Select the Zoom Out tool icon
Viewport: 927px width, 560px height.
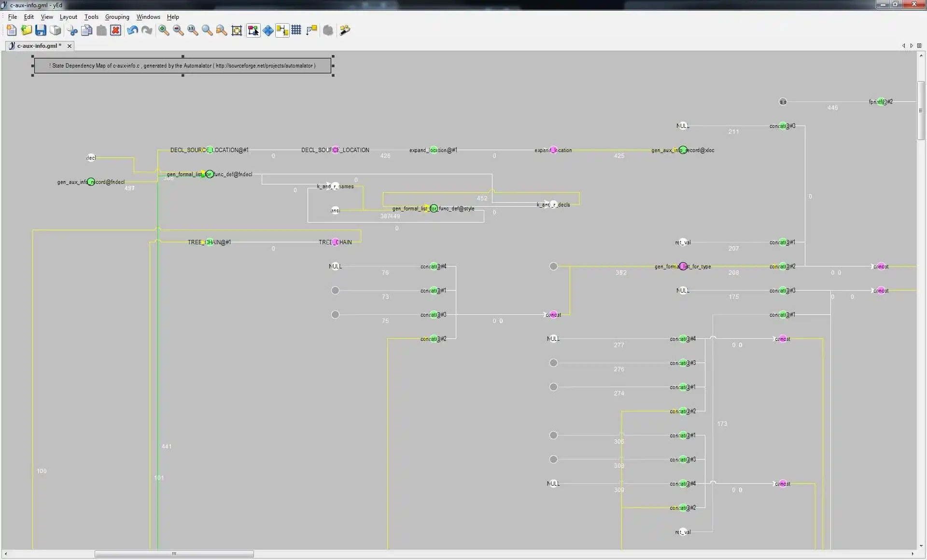point(178,30)
